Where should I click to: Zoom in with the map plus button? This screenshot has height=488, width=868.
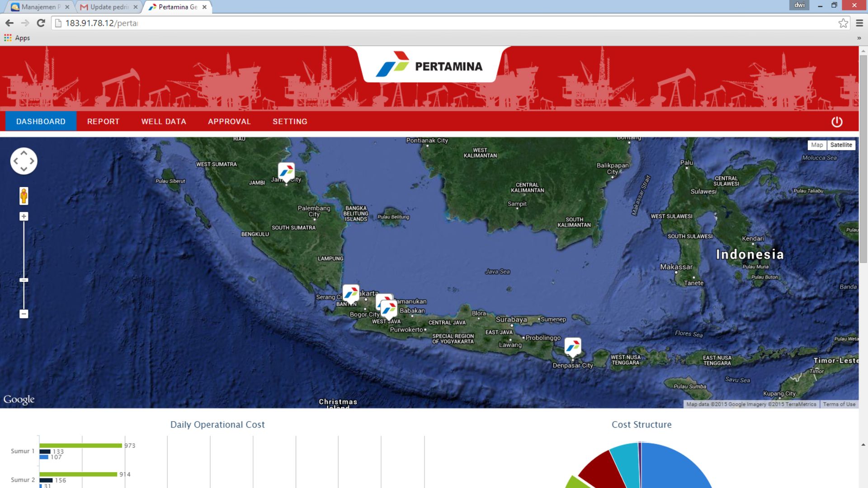24,216
